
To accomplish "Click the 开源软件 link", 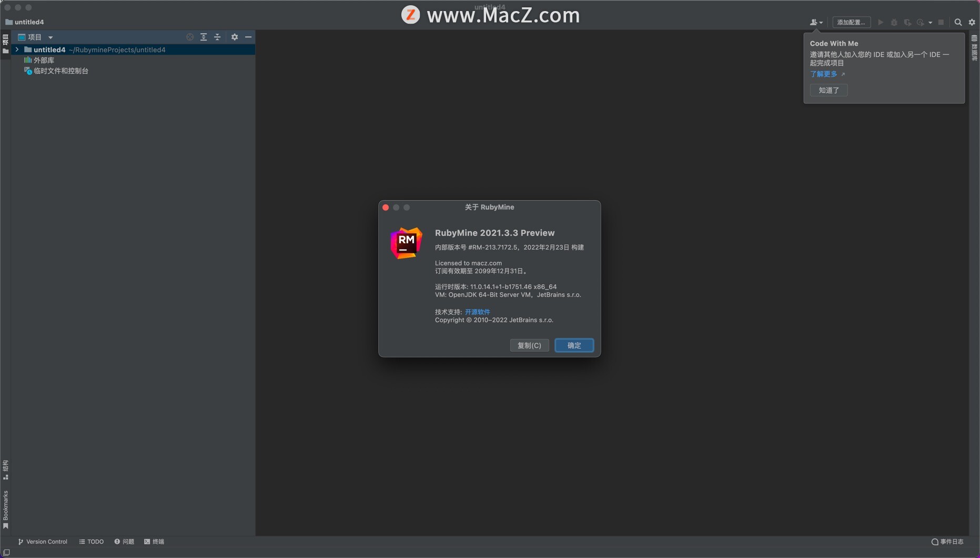I will pos(477,312).
